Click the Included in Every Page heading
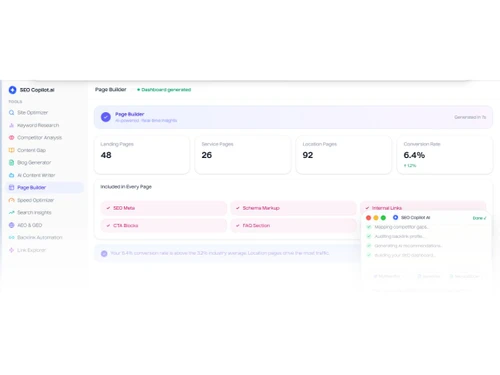The height and width of the screenshot is (375, 500). [x=126, y=187]
